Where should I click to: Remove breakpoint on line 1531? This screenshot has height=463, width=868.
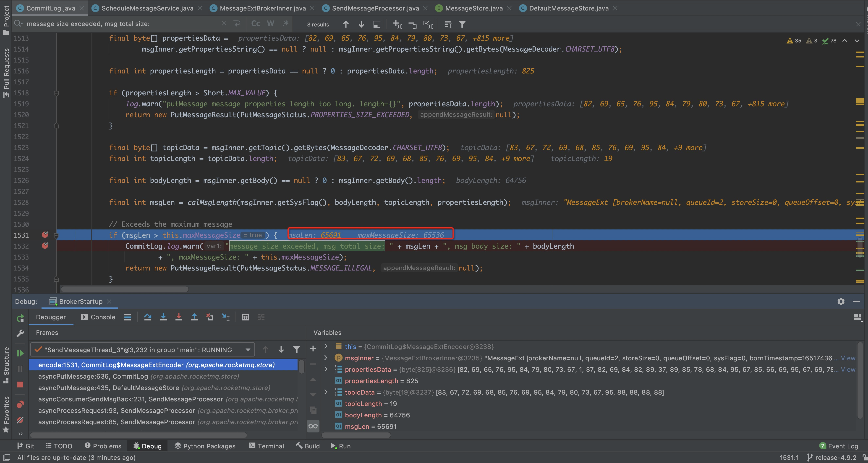click(45, 235)
